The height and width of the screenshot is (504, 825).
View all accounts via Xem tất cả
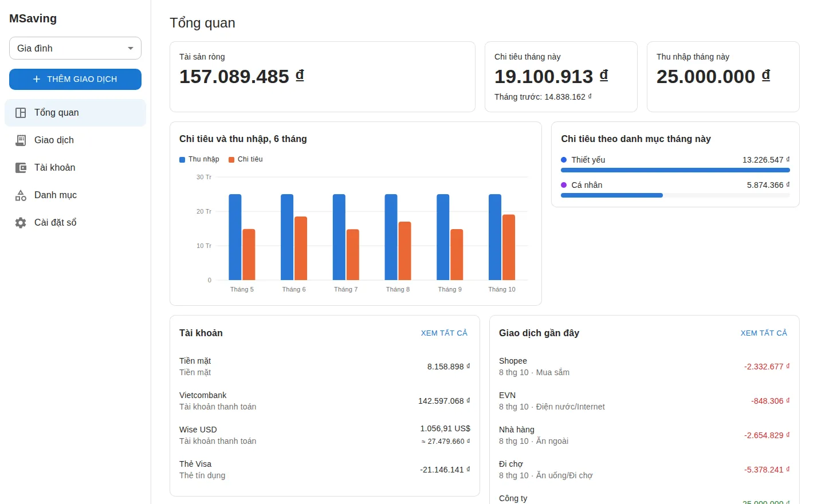(444, 333)
